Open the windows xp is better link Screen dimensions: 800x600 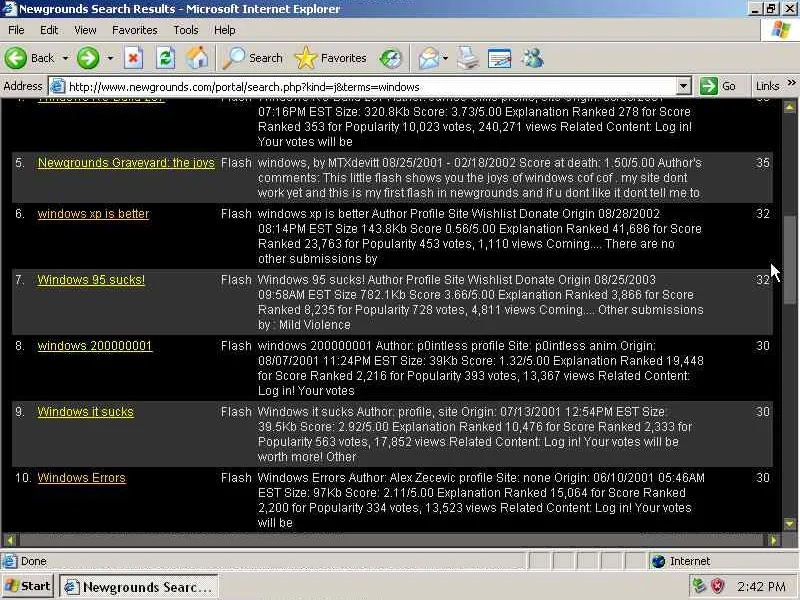[93, 214]
